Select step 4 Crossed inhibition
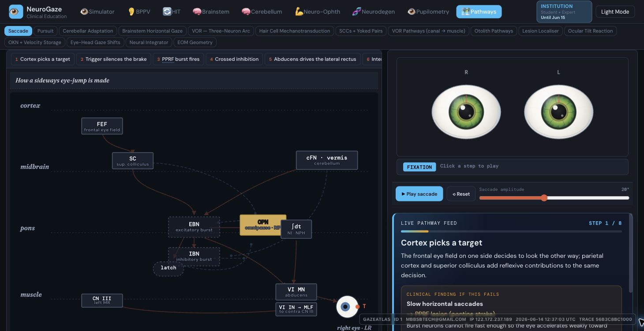The width and height of the screenshot is (644, 331). tap(234, 59)
